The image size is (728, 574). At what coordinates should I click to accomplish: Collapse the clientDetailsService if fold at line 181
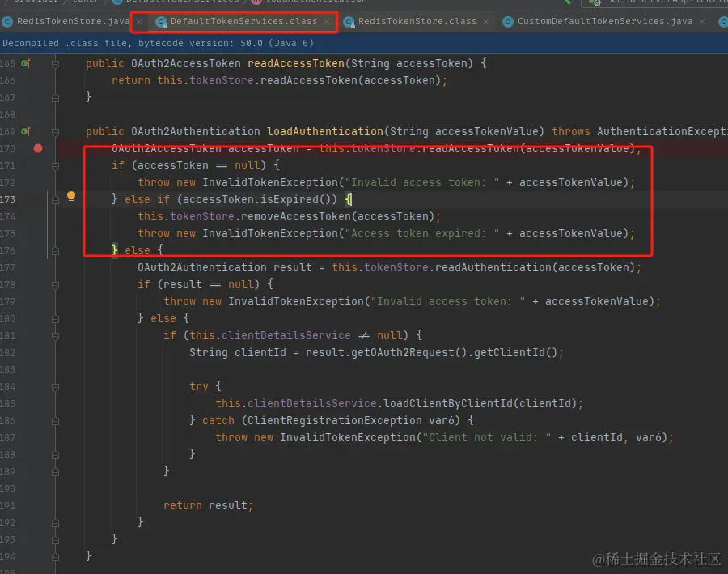(55, 335)
